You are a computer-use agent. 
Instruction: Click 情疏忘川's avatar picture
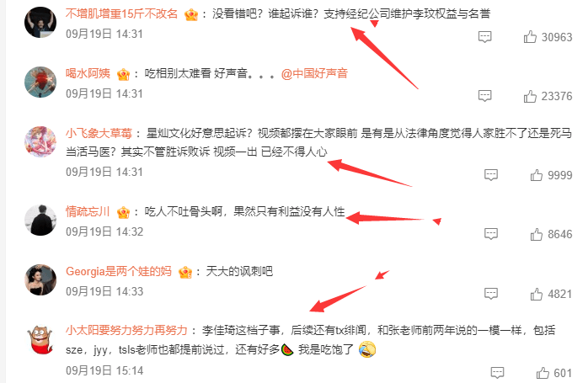coord(40,220)
